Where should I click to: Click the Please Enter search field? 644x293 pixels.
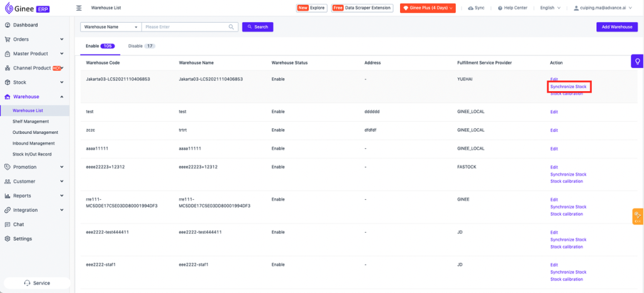184,27
